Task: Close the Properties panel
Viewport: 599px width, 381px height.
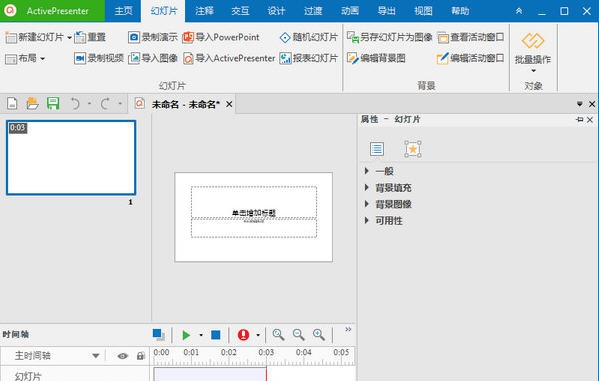Action: (x=590, y=120)
